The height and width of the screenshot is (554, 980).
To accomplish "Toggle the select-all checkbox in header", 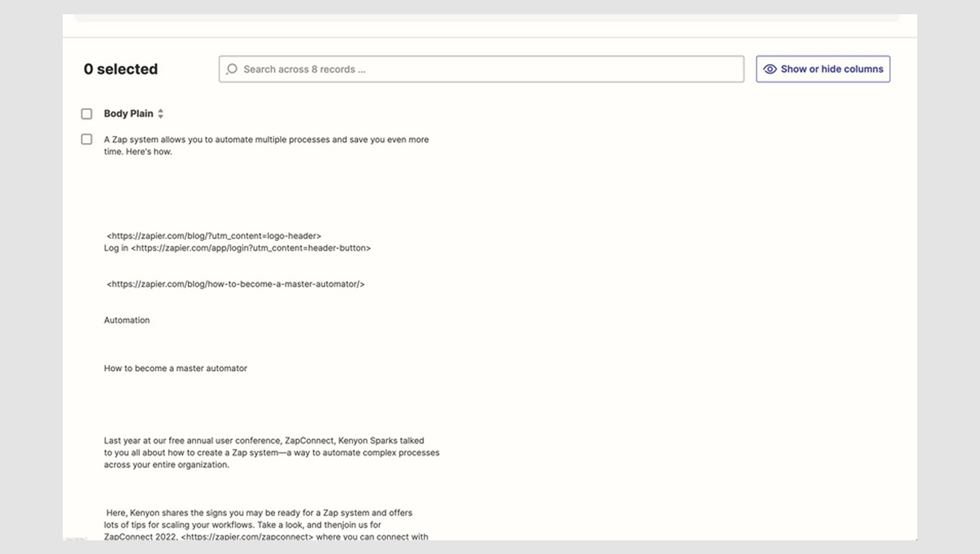I will coord(87,114).
